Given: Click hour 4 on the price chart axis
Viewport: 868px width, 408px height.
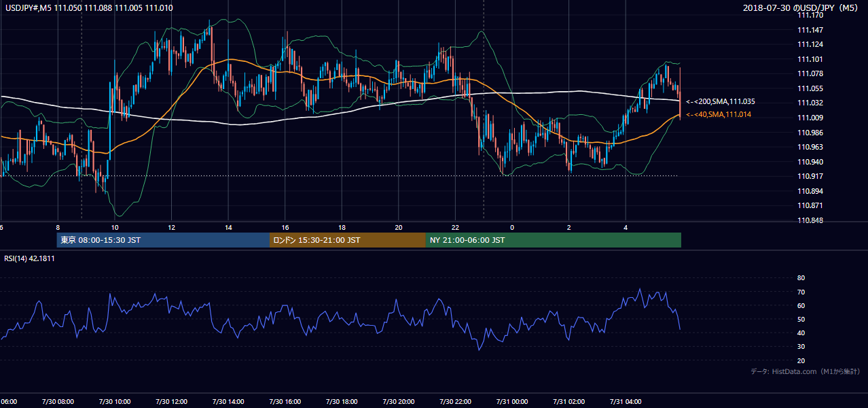Looking at the screenshot, I should click(626, 227).
